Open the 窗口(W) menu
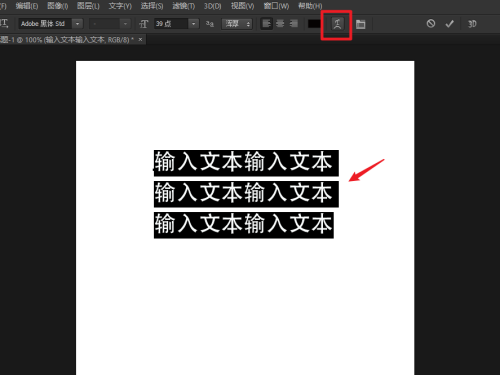 276,6
